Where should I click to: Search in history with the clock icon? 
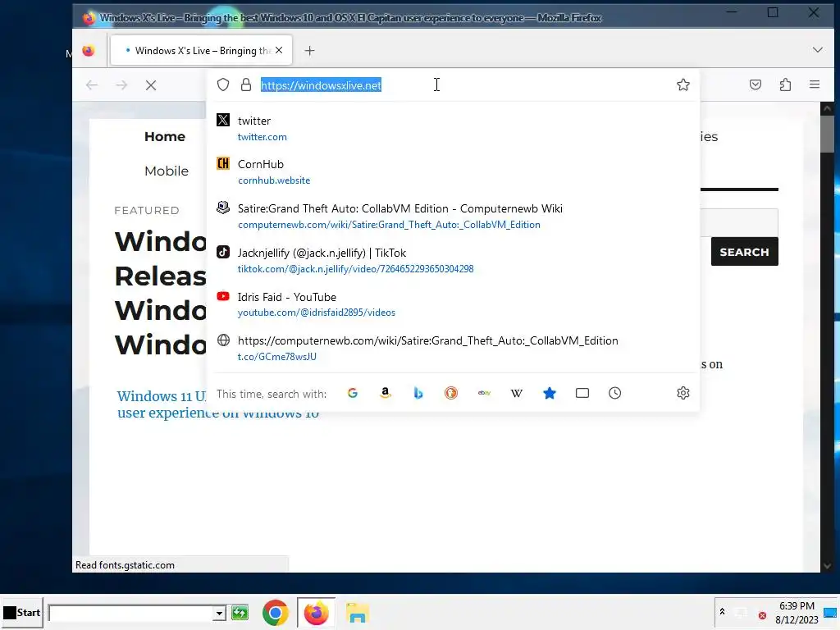(x=615, y=393)
